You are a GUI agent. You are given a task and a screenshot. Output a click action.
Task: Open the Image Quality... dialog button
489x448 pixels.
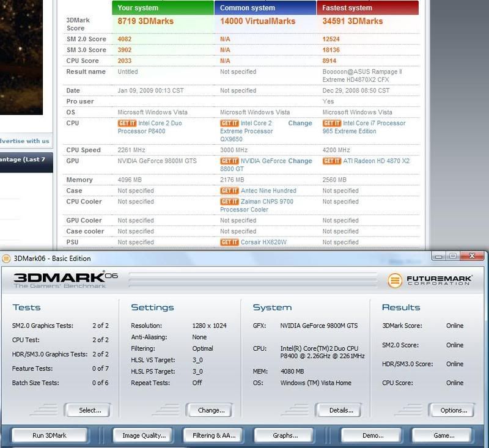(x=142, y=435)
